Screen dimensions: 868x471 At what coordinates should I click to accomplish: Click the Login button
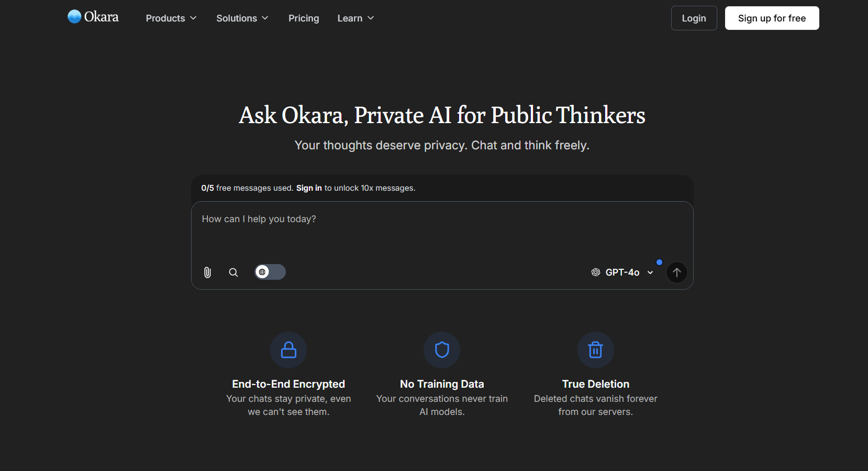[x=694, y=18]
